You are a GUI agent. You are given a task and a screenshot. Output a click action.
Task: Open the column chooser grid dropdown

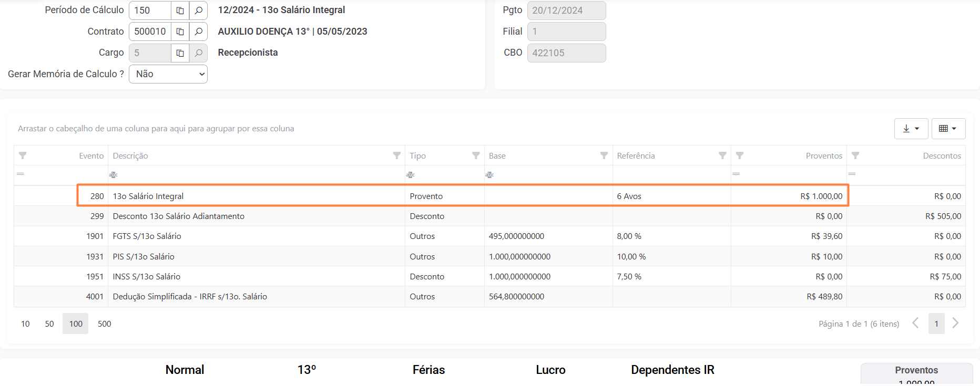coord(948,129)
